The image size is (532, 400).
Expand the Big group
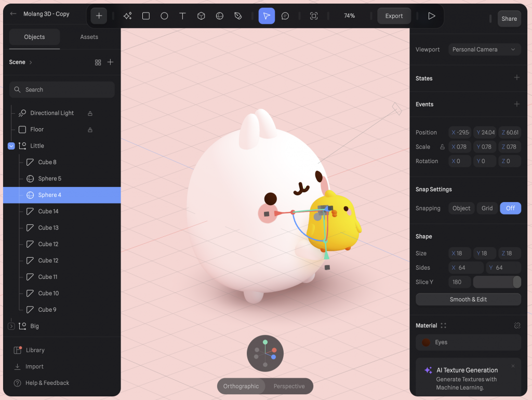pyautogui.click(x=11, y=326)
